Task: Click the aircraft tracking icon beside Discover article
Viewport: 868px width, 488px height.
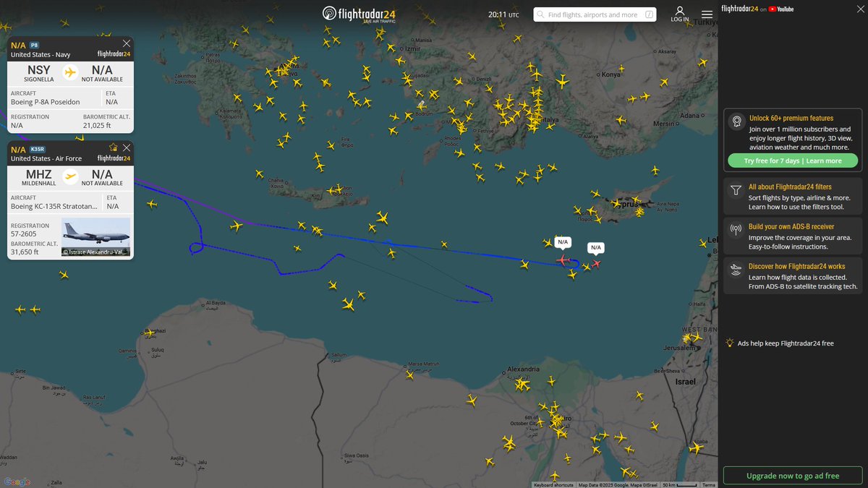Action: [x=736, y=270]
